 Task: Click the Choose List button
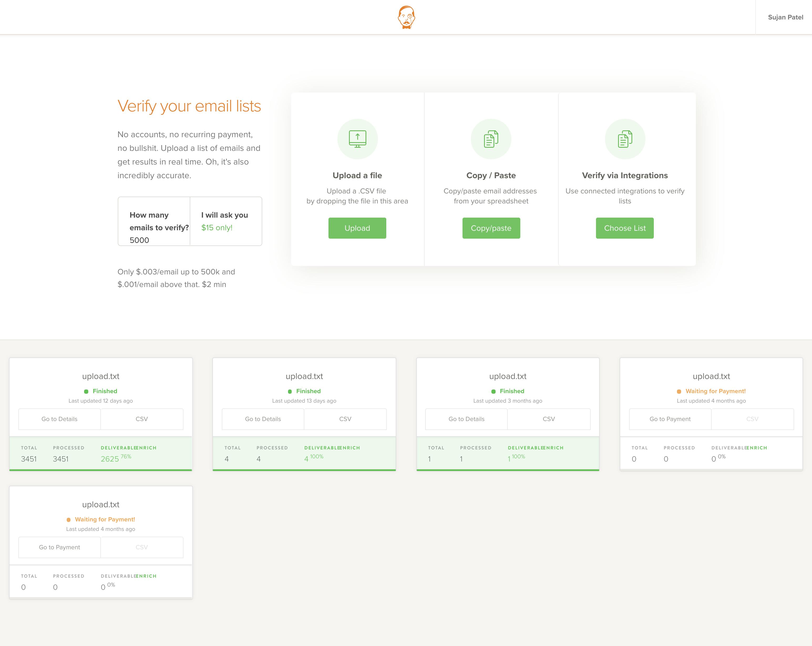(625, 228)
